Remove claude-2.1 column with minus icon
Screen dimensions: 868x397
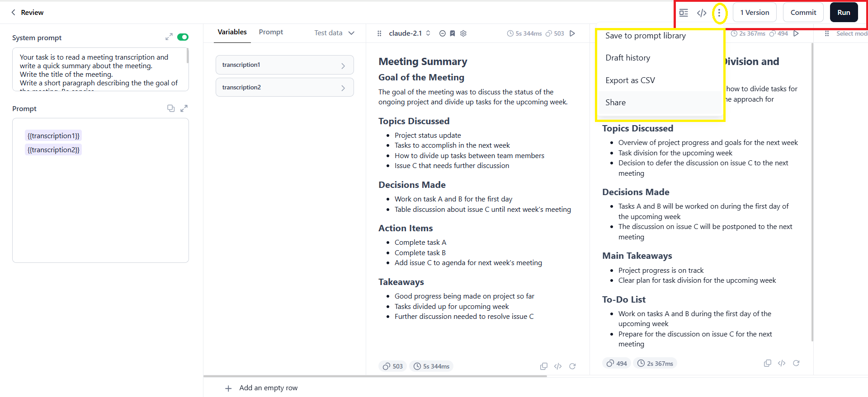click(443, 33)
